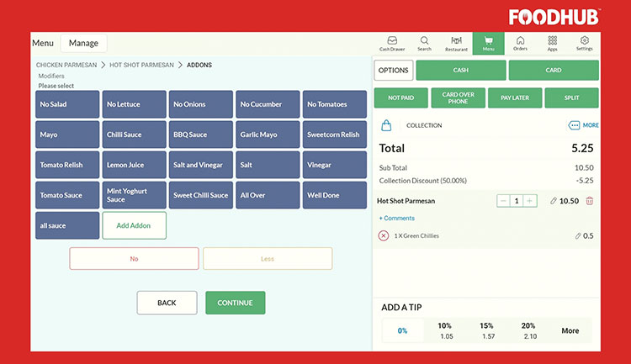Open the Orders icon
This screenshot has width=631, height=364.
[520, 43]
